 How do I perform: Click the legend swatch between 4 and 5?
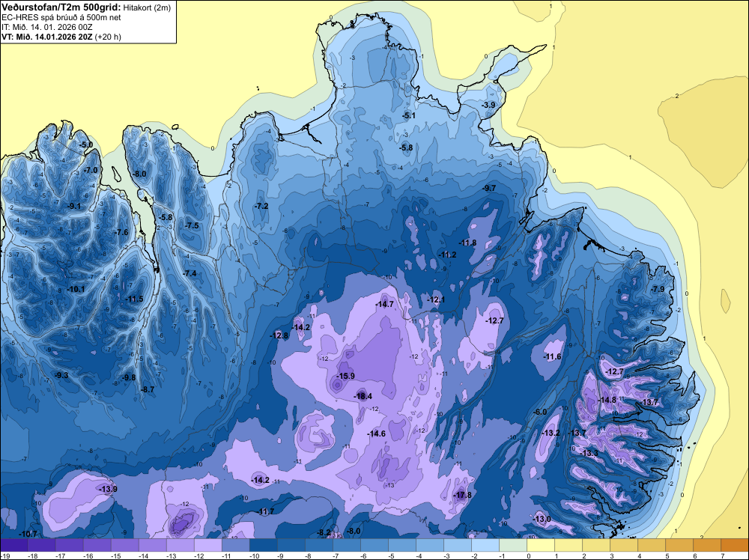[x=652, y=545]
